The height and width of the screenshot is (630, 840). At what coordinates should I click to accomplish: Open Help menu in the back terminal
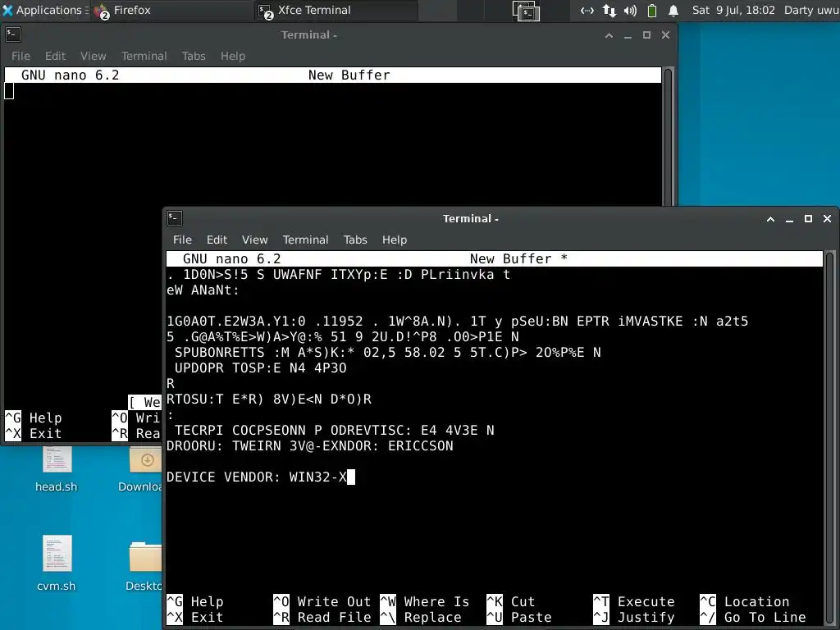tap(233, 56)
